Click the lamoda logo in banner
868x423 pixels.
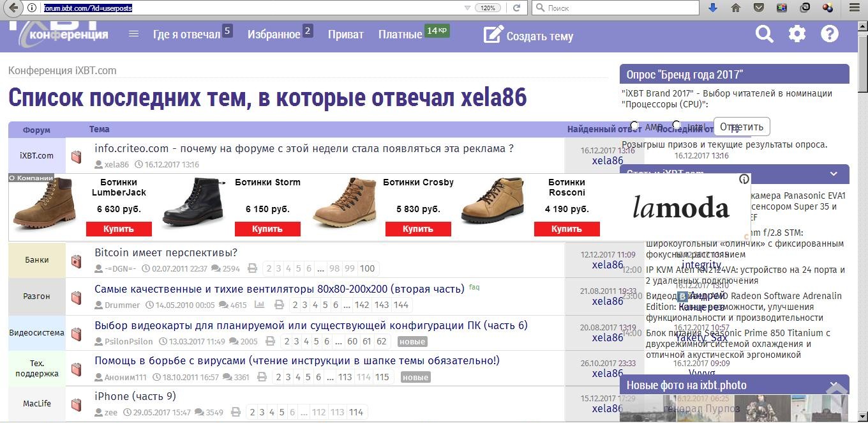click(680, 208)
